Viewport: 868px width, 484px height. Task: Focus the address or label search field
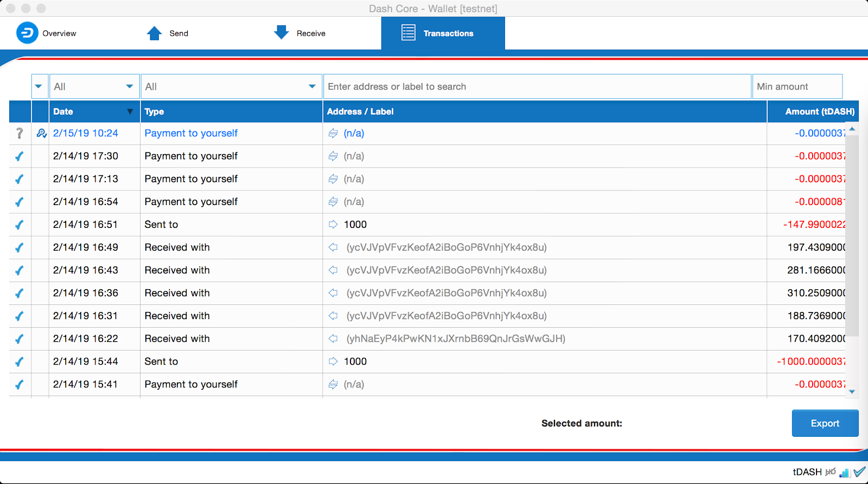(x=537, y=86)
